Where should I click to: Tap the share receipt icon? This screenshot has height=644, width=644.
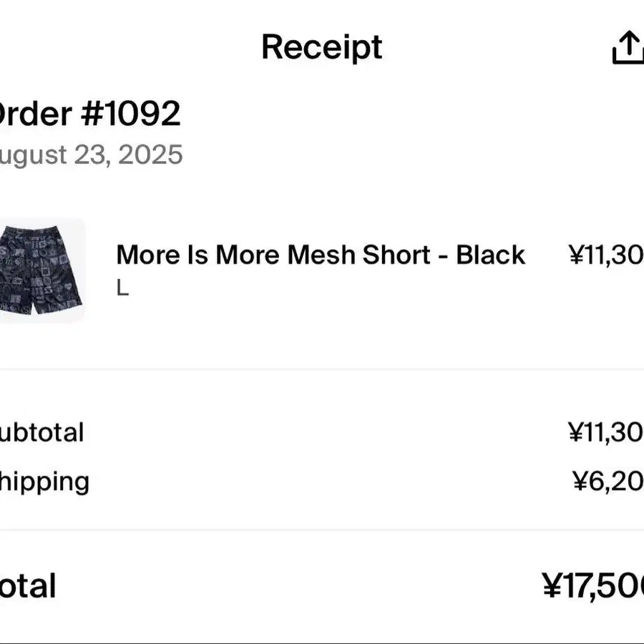[628, 48]
